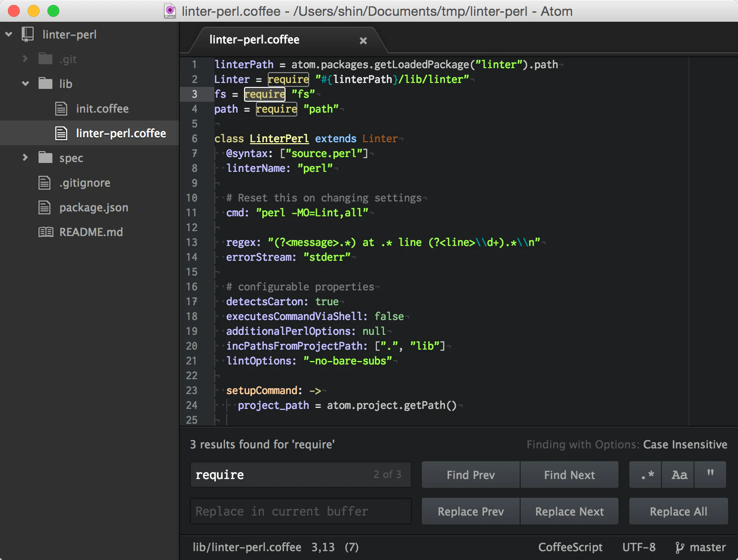
Task: Click the package.json file icon
Action: 44,207
